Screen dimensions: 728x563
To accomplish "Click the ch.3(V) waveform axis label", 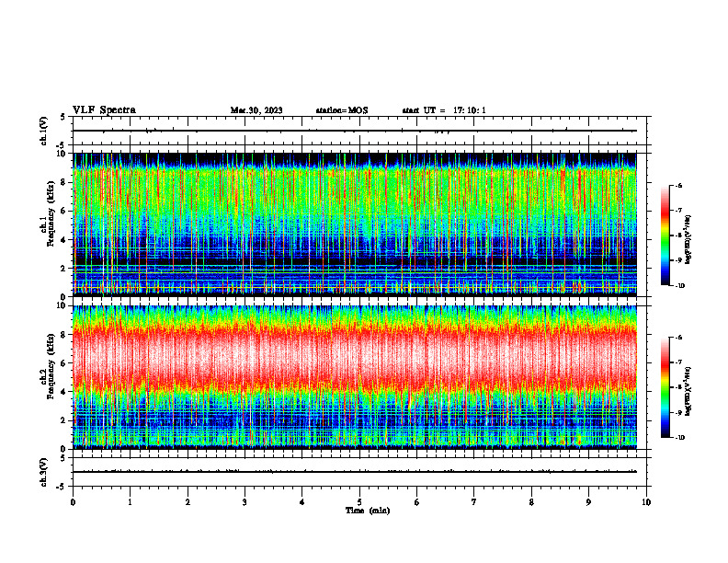I will pyautogui.click(x=43, y=472).
